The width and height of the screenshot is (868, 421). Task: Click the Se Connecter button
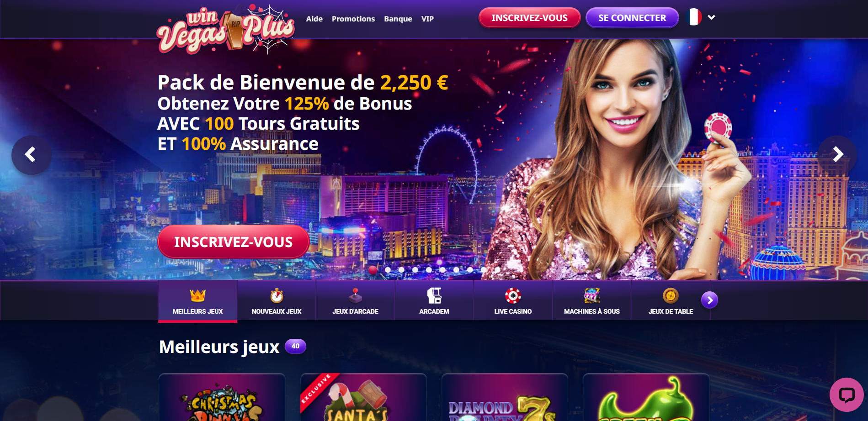tap(632, 18)
